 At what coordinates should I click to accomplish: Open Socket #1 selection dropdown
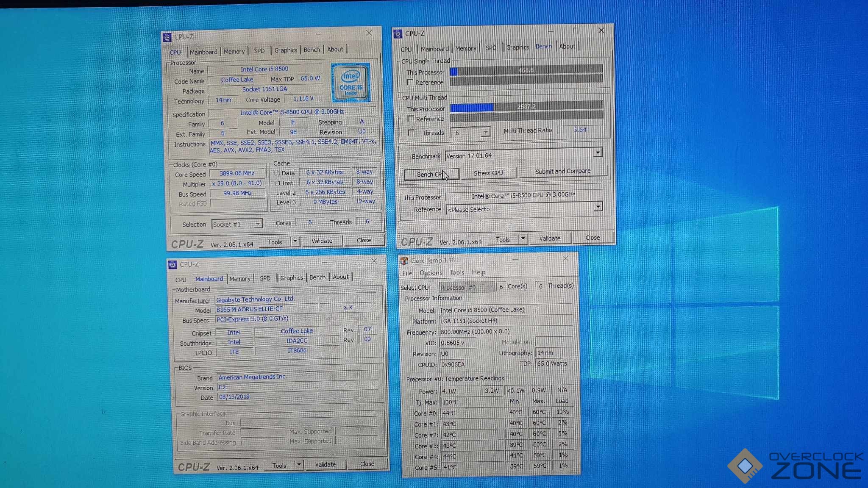pyautogui.click(x=257, y=224)
